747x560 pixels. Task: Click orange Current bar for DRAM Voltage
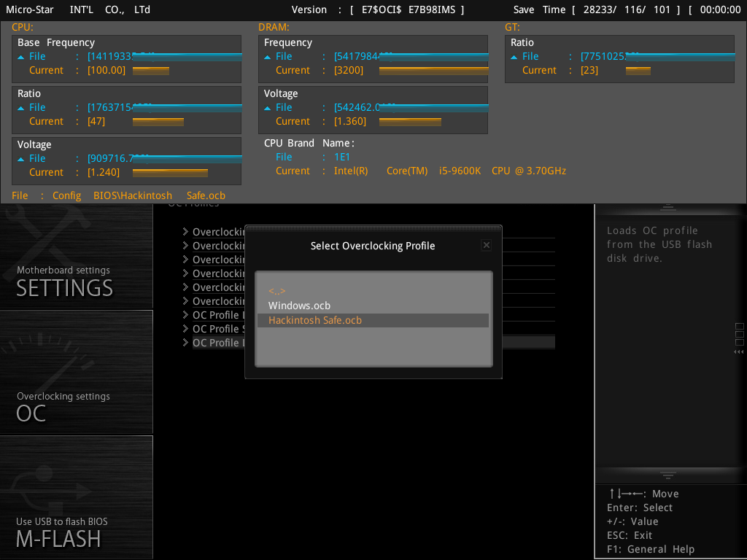click(410, 122)
